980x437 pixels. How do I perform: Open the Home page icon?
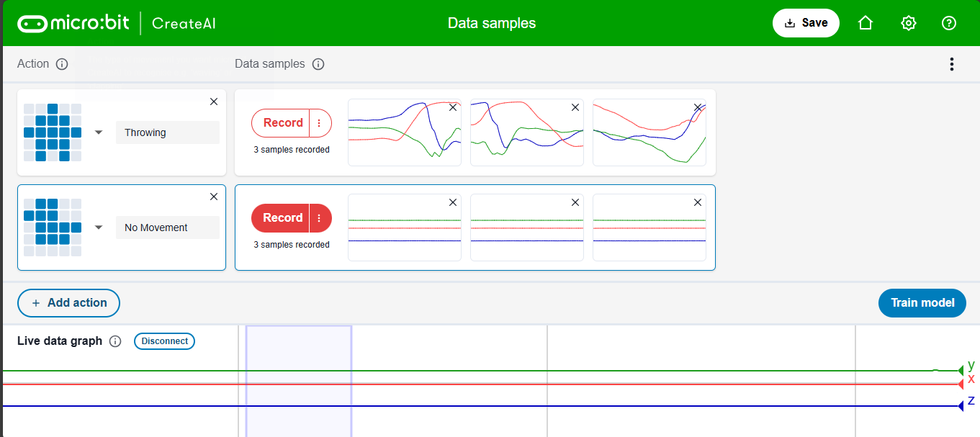pyautogui.click(x=866, y=23)
